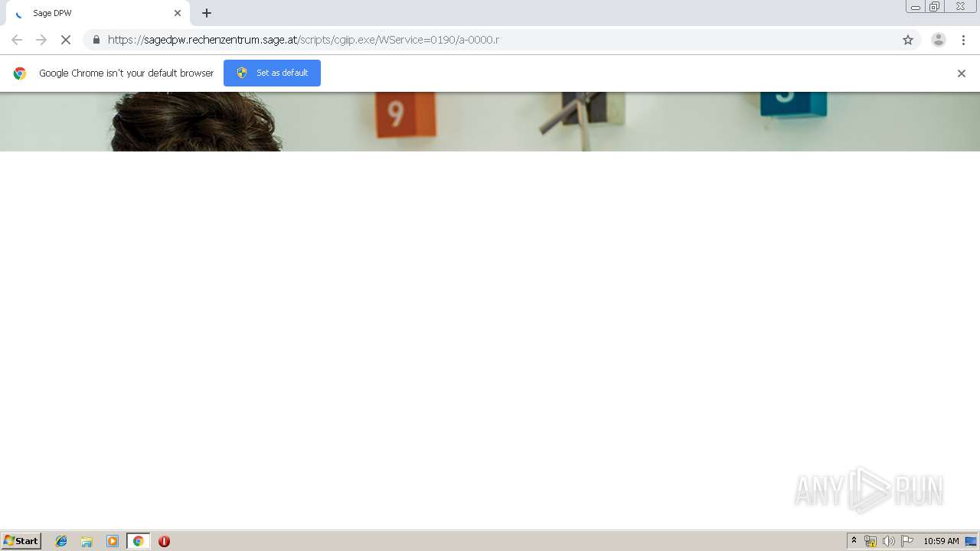980x551 pixels.
Task: Close the Sage DPW tab
Action: pos(178,13)
